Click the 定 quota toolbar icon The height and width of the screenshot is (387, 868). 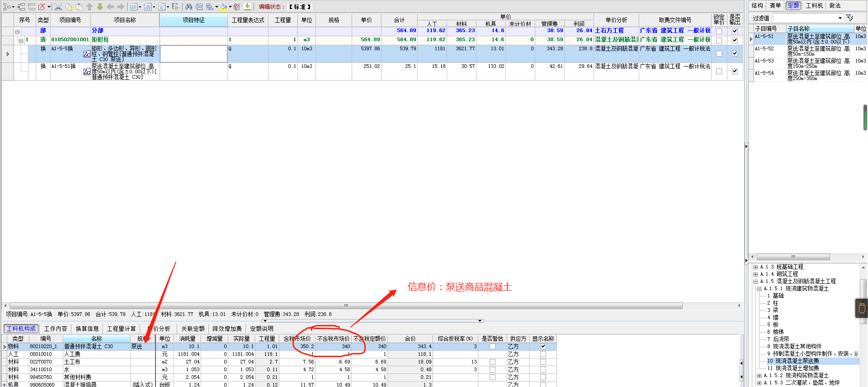(162, 7)
